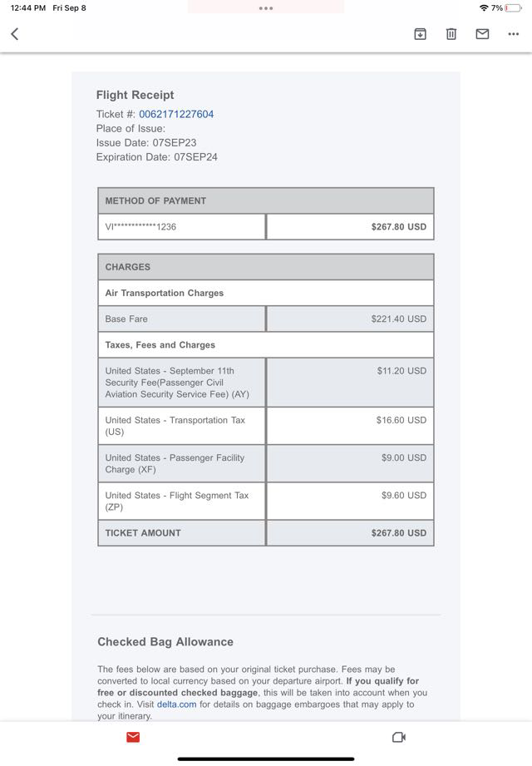Open the delta.com link

[176, 704]
